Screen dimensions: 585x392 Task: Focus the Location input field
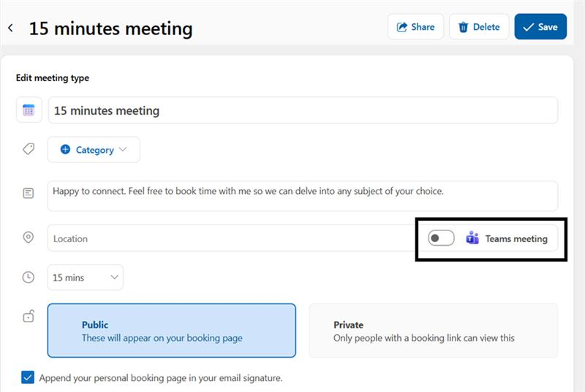231,238
